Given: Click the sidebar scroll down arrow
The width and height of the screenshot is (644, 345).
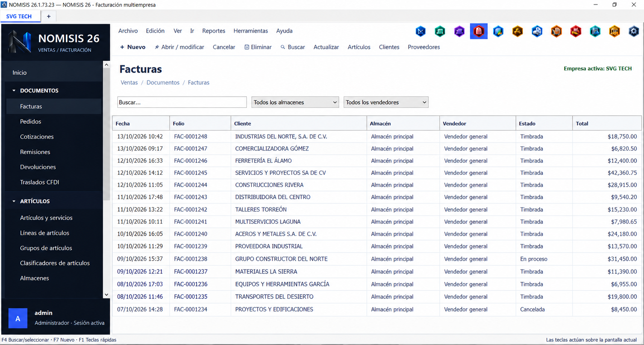Looking at the screenshot, I should (x=106, y=295).
